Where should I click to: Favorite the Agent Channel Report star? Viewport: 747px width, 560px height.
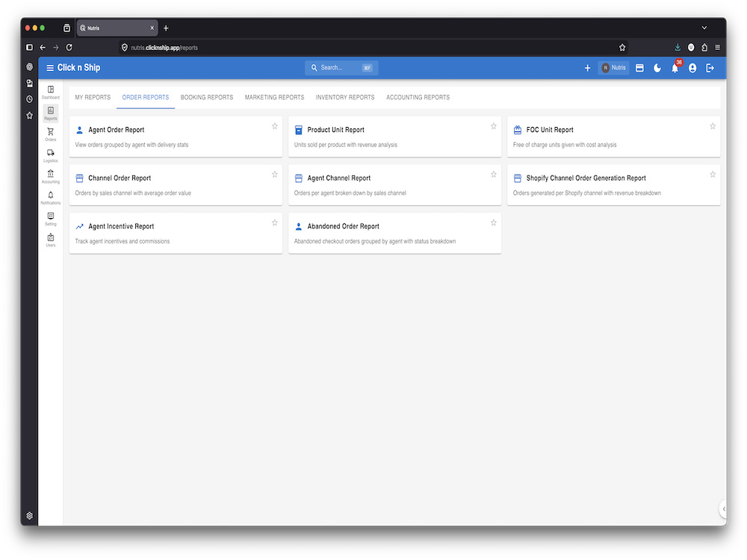[494, 174]
